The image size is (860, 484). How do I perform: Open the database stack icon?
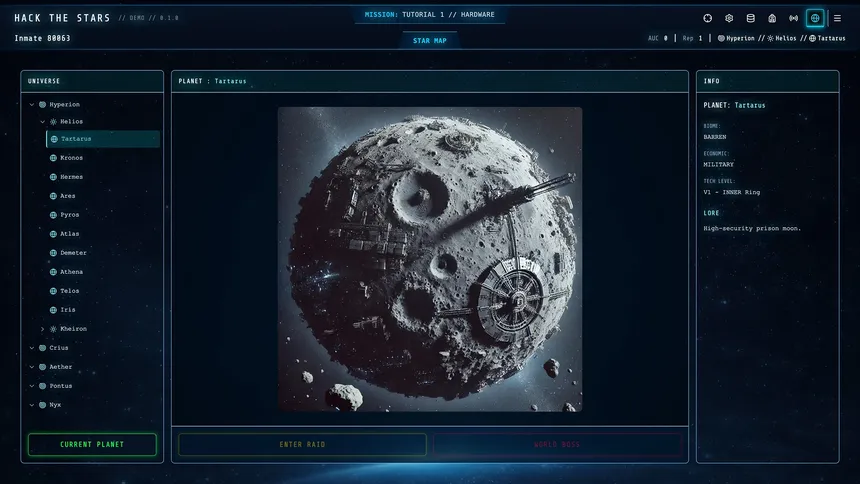click(x=750, y=18)
